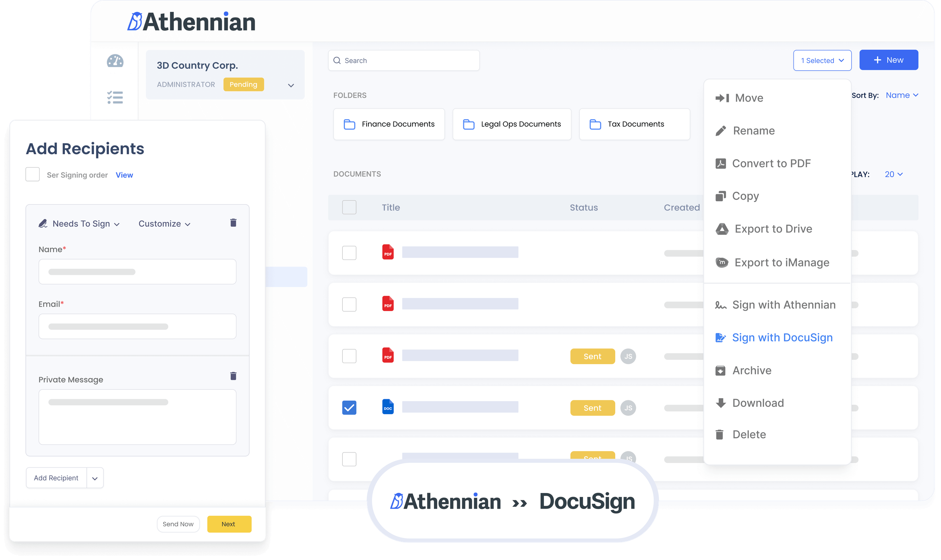Screen dimensions: 941x560
Task: Click the trash icon next to Customize
Action: tap(233, 223)
